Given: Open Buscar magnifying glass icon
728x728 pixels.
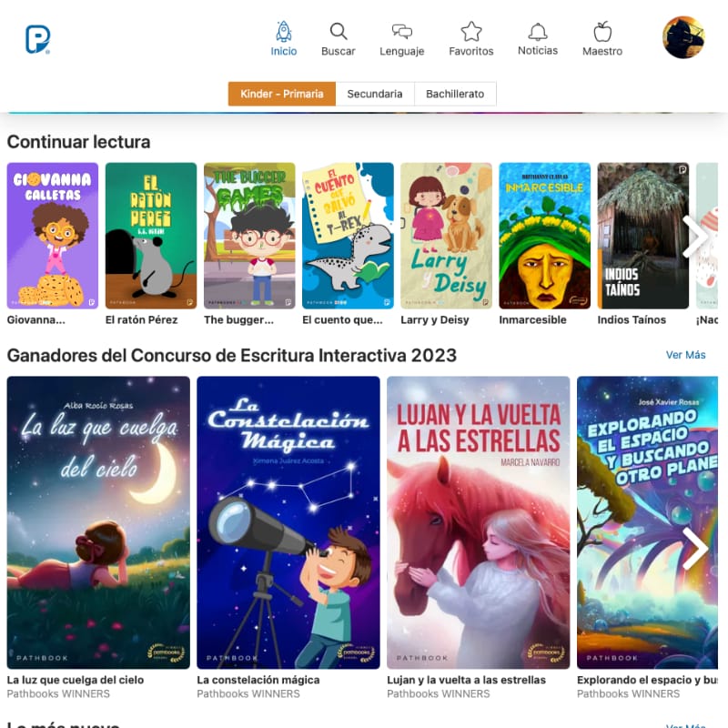Looking at the screenshot, I should point(339,32).
